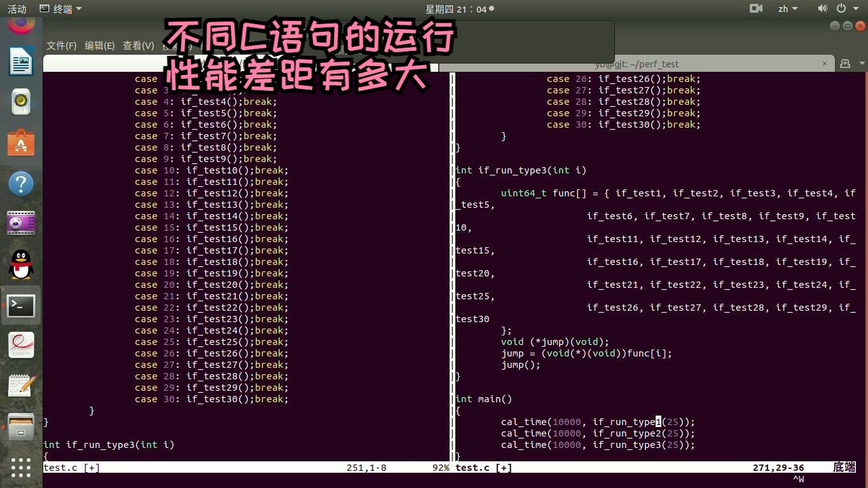Click the '底端' status indicator
Screen dimensions: 868x488
click(844, 468)
